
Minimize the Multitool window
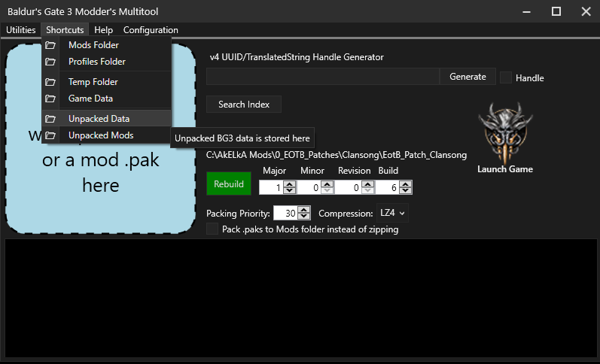(526, 11)
